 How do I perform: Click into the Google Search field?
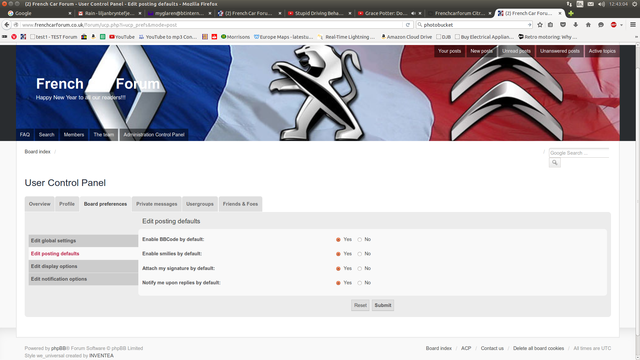coord(579,153)
